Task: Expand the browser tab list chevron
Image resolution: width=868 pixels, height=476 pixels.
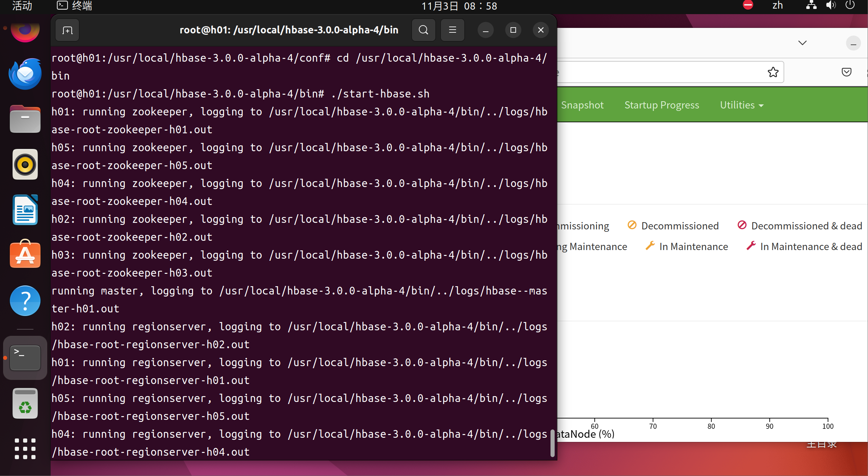Action: (x=802, y=43)
